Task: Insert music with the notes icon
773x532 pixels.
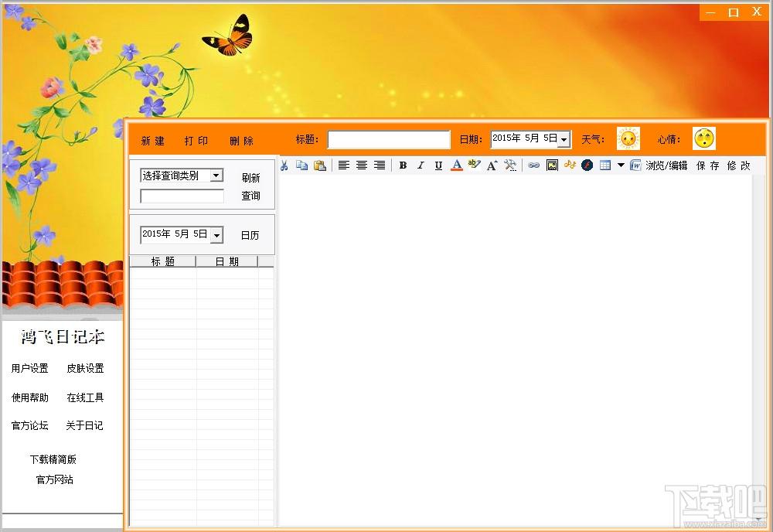Action: [570, 165]
